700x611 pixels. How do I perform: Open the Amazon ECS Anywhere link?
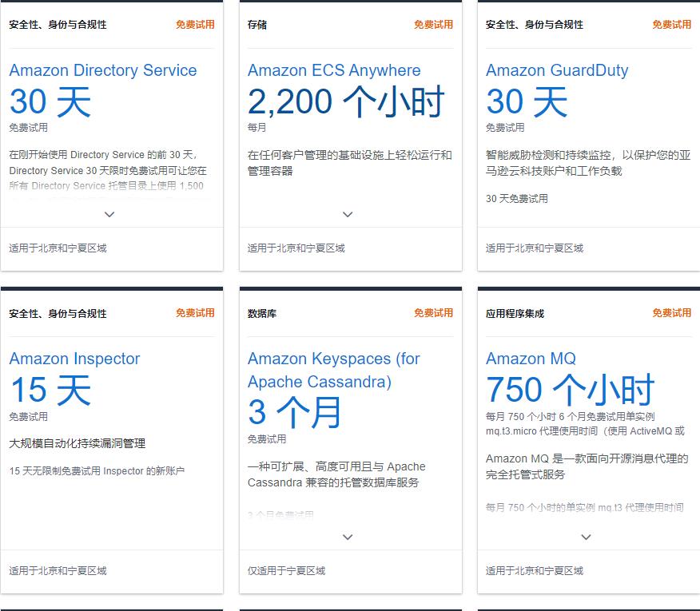pos(334,70)
